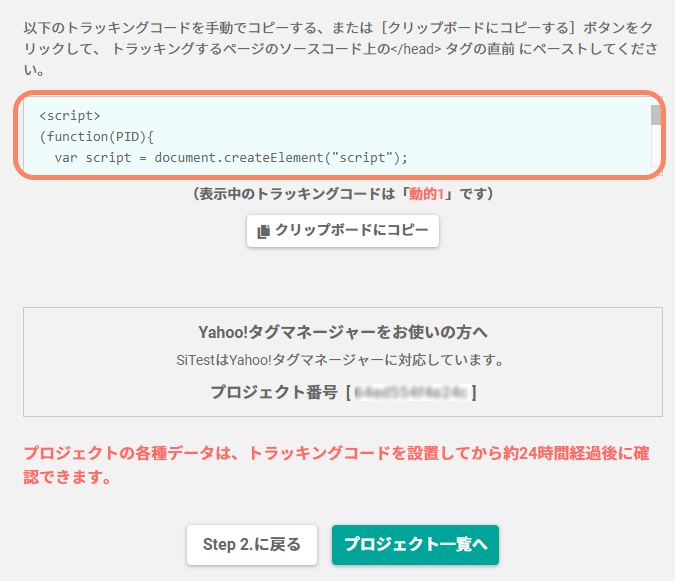Open project list via プロジェクト一覧へ
The width and height of the screenshot is (675, 581).
pyautogui.click(x=415, y=544)
